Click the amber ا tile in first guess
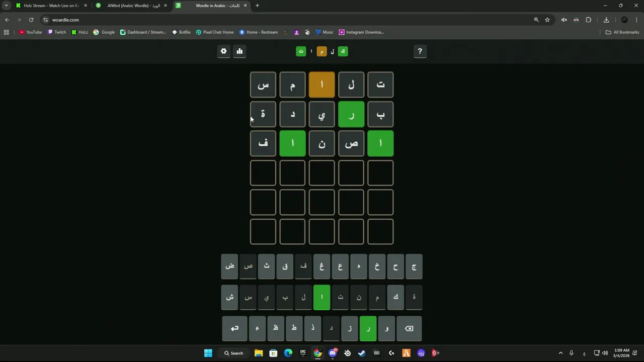This screenshot has height=362, width=644. pos(322,84)
